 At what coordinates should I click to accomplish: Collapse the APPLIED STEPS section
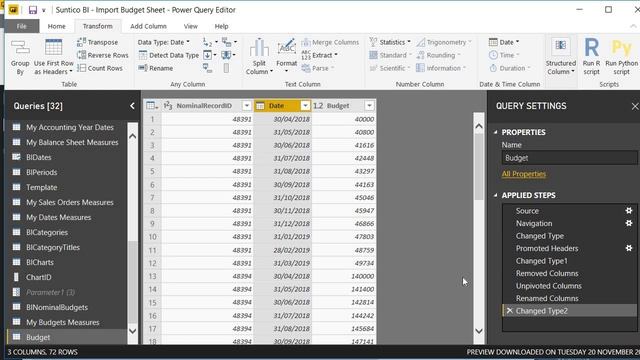496,195
